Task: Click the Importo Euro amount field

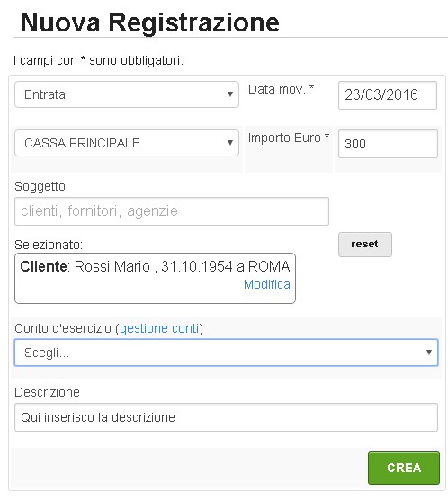Action: tap(388, 144)
